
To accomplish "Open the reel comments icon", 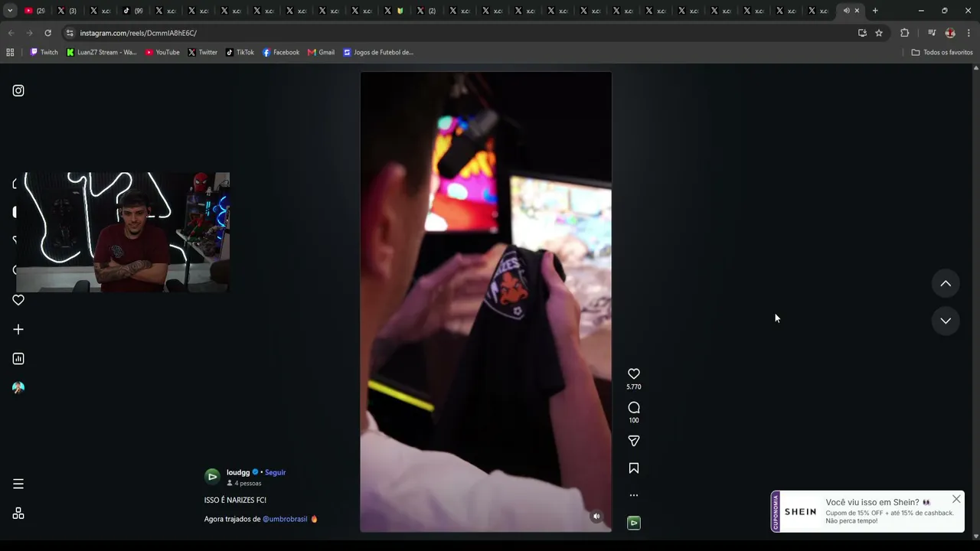I will pos(634,407).
